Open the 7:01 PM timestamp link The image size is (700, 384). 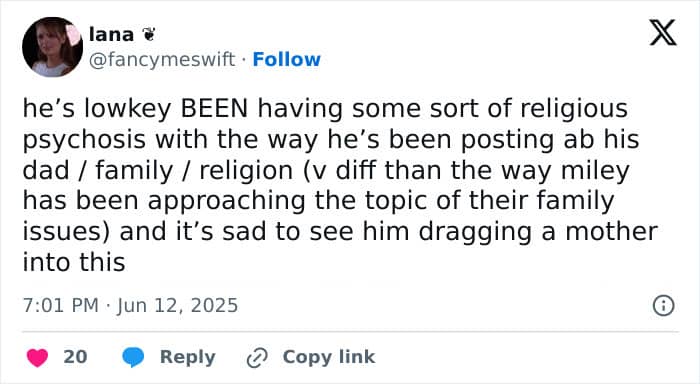[x=60, y=306]
